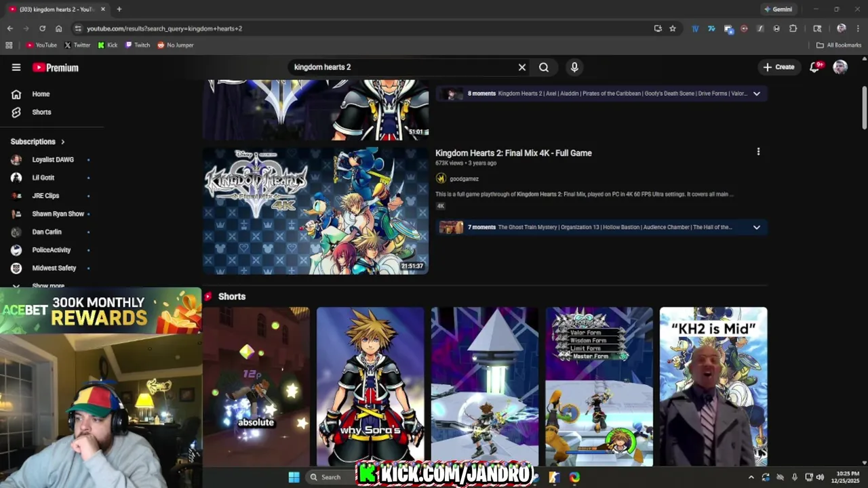Image resolution: width=868 pixels, height=488 pixels.
Task: Show hidden system tray icons
Action: [751, 477]
